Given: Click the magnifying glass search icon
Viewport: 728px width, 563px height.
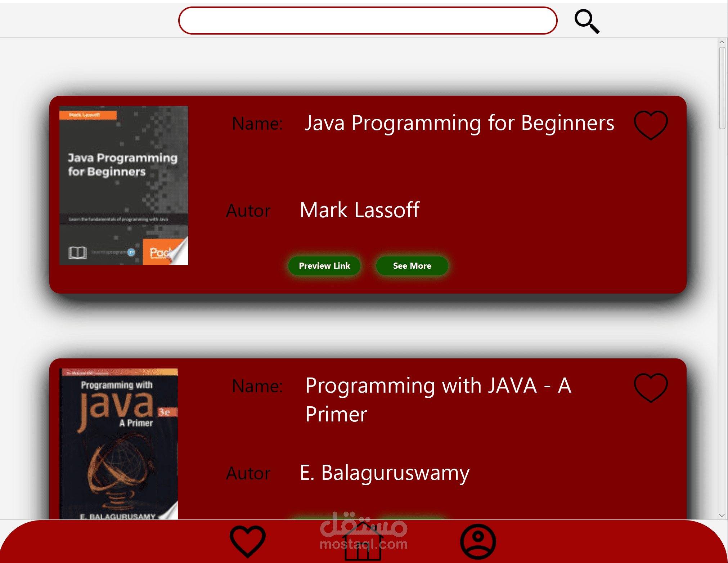Looking at the screenshot, I should [587, 22].
